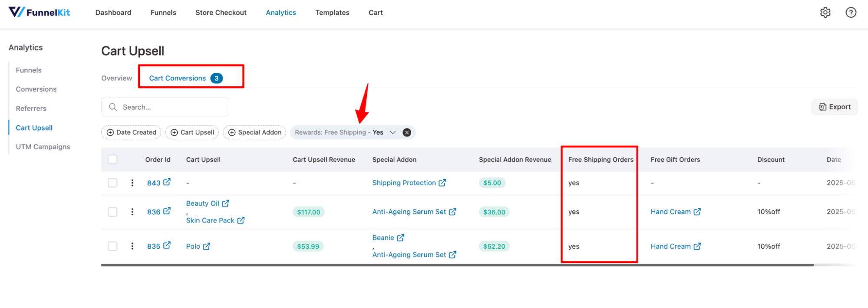Image resolution: width=868 pixels, height=308 pixels.
Task: Open order 836 external link icon
Action: tap(167, 211)
